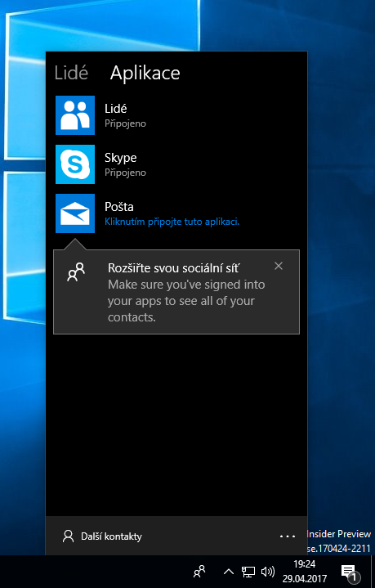Click the person icon beside Další kontakty
The width and height of the screenshot is (375, 588).
pos(68,536)
